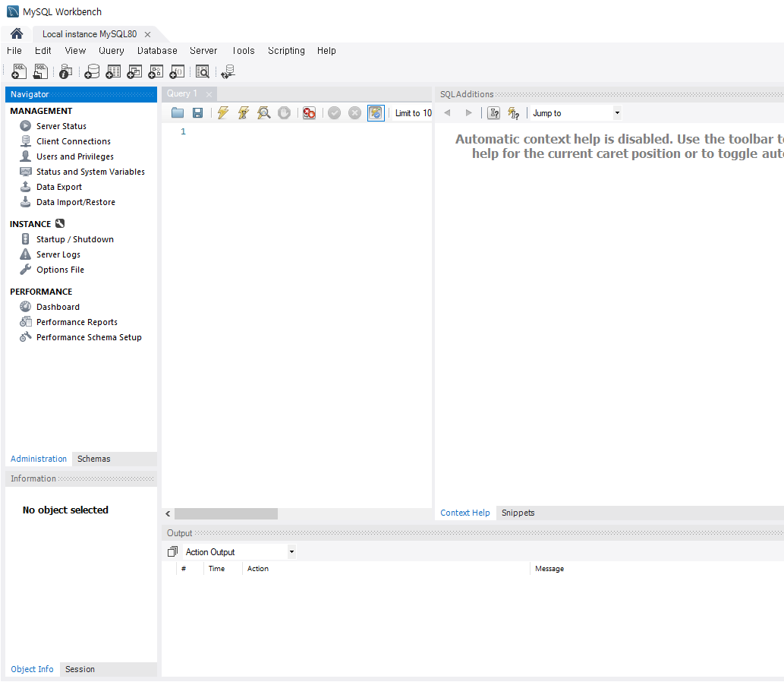Toggle continue on error icon

pyautogui.click(x=310, y=113)
